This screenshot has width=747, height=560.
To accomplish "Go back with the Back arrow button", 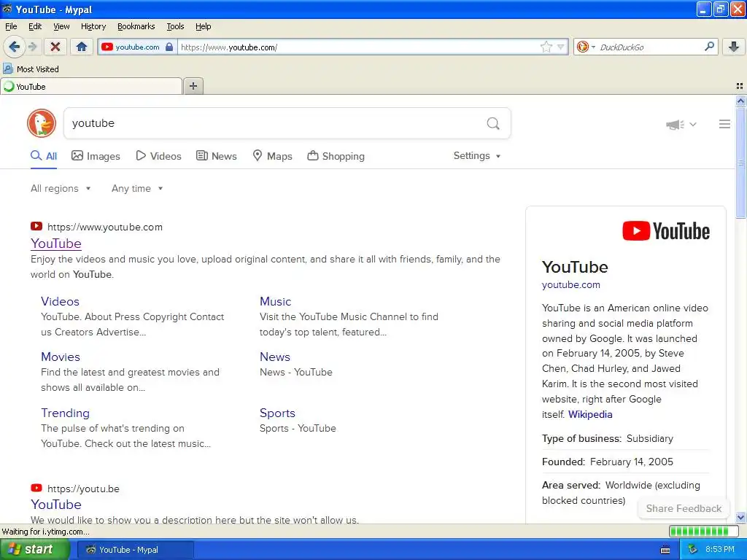I will (x=14, y=47).
